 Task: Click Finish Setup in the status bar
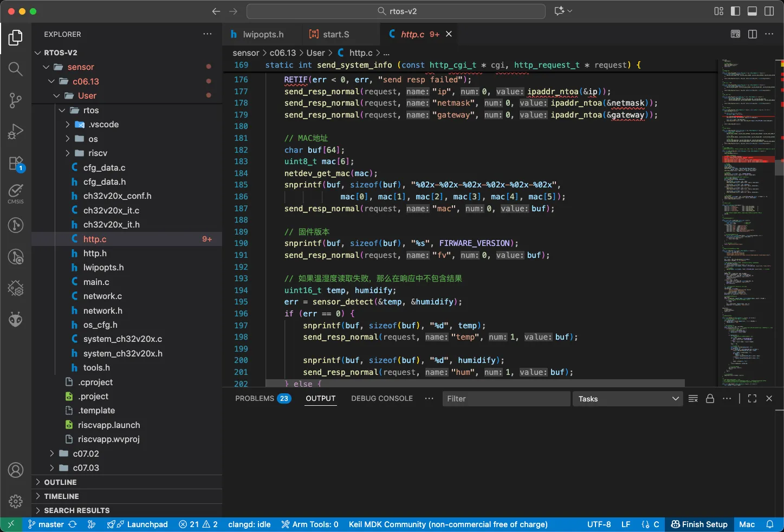click(x=699, y=524)
